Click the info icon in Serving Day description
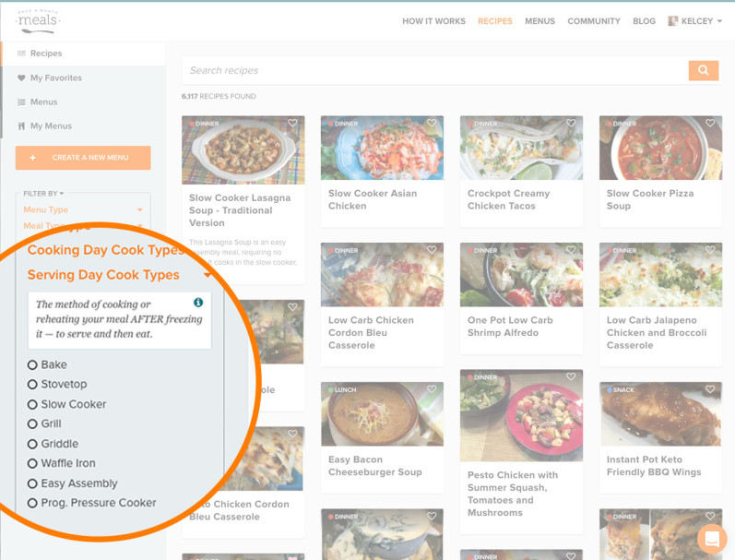 point(198,303)
